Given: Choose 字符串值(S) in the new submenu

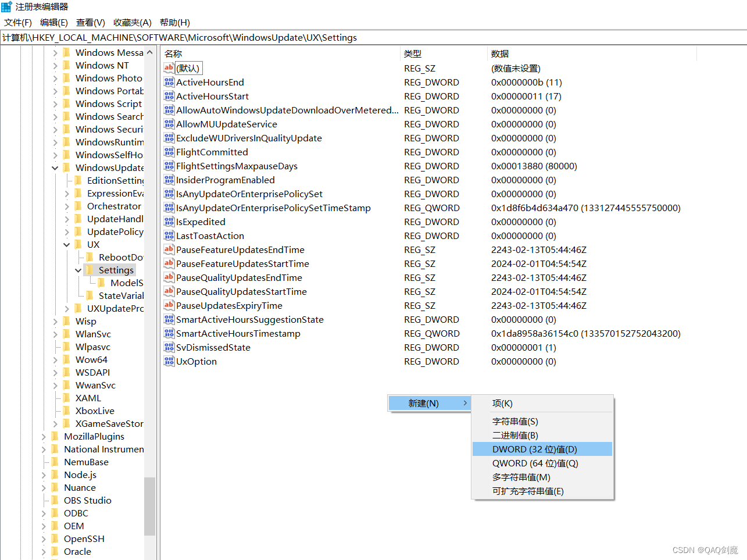Looking at the screenshot, I should (542, 421).
